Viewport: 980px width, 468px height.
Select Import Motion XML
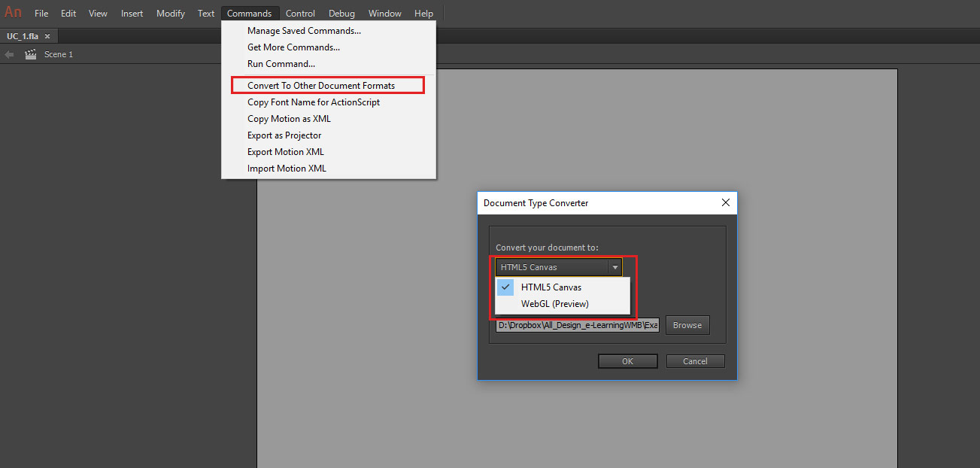click(329, 169)
